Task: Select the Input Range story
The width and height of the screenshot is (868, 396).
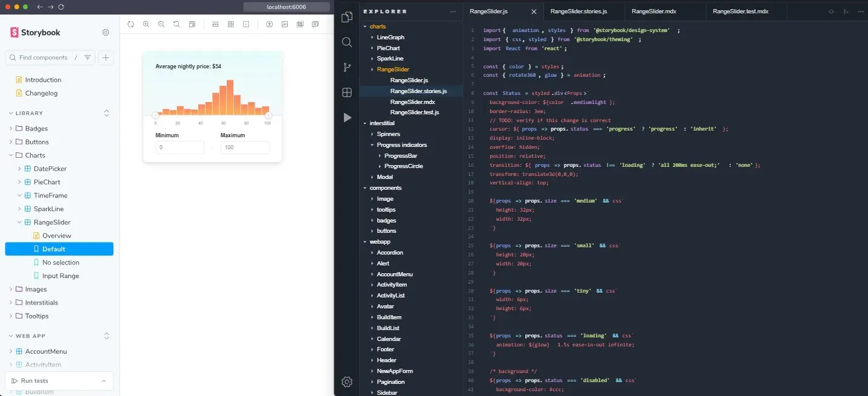Action: 59,276
